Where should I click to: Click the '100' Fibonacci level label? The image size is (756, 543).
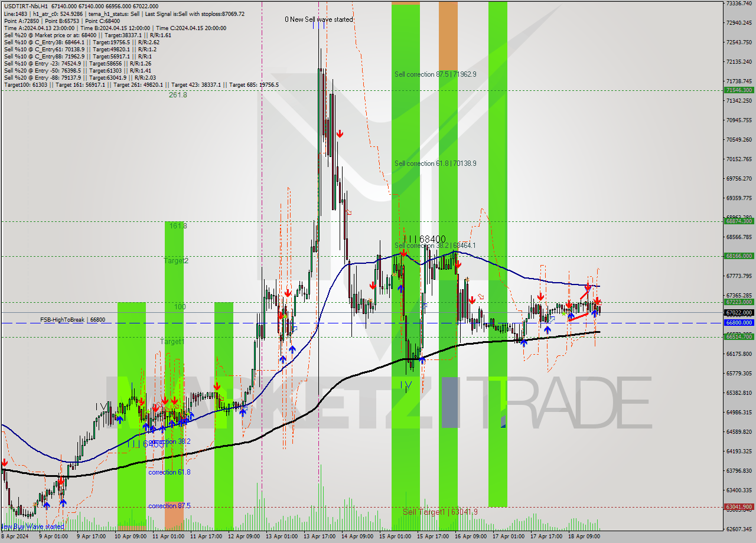point(180,307)
